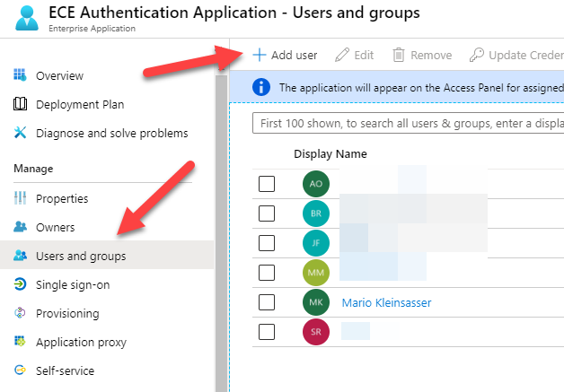Open the Mario Kleinsasser user link
This screenshot has width=564, height=392.
386,302
